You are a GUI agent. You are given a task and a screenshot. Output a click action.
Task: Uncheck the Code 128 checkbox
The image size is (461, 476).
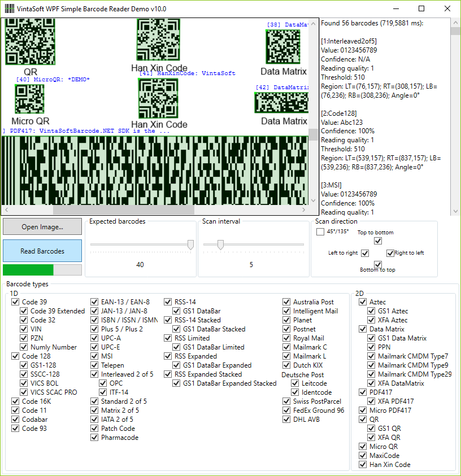[15, 356]
